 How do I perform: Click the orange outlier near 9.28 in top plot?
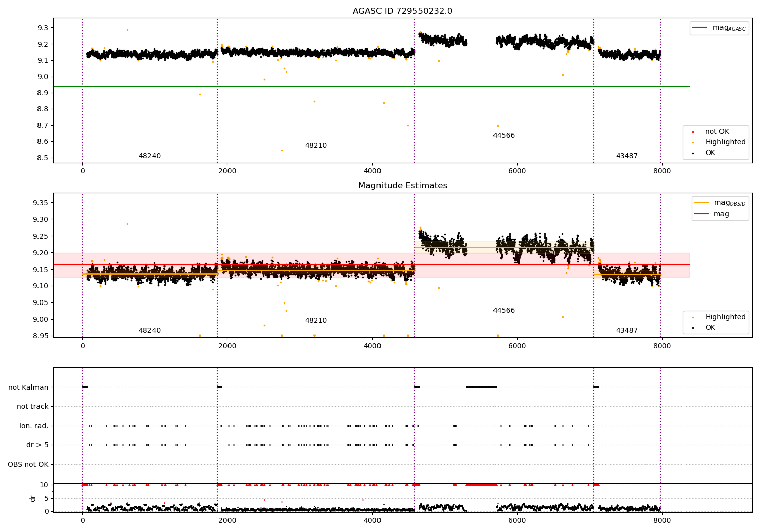pyautogui.click(x=127, y=30)
